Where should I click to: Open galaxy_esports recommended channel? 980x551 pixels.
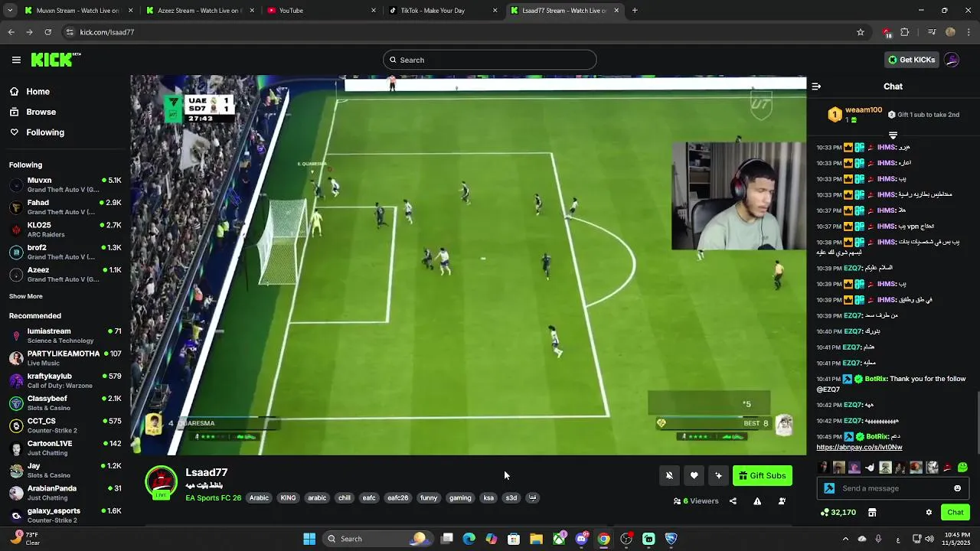tap(64, 514)
